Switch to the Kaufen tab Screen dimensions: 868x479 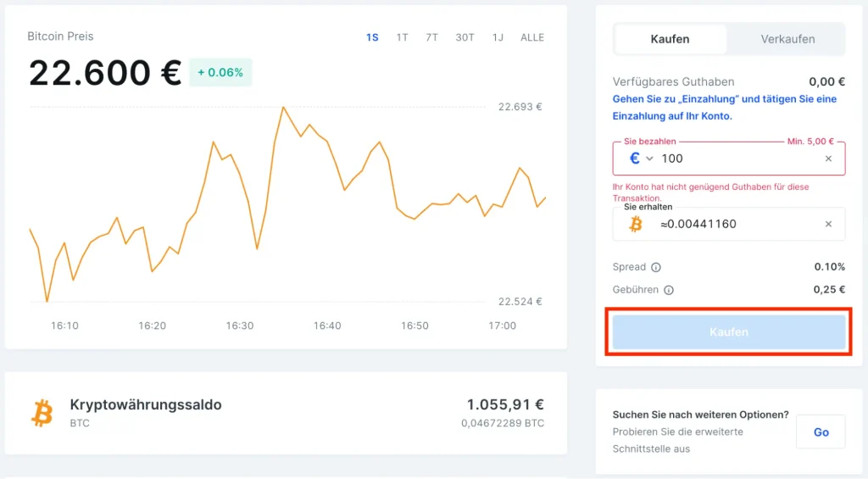tap(670, 39)
